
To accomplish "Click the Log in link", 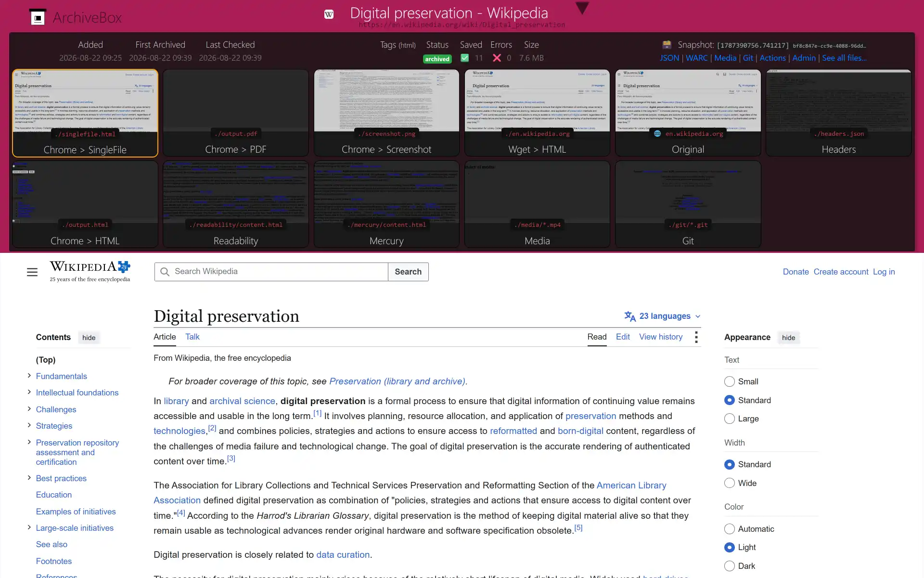I will pos(884,272).
